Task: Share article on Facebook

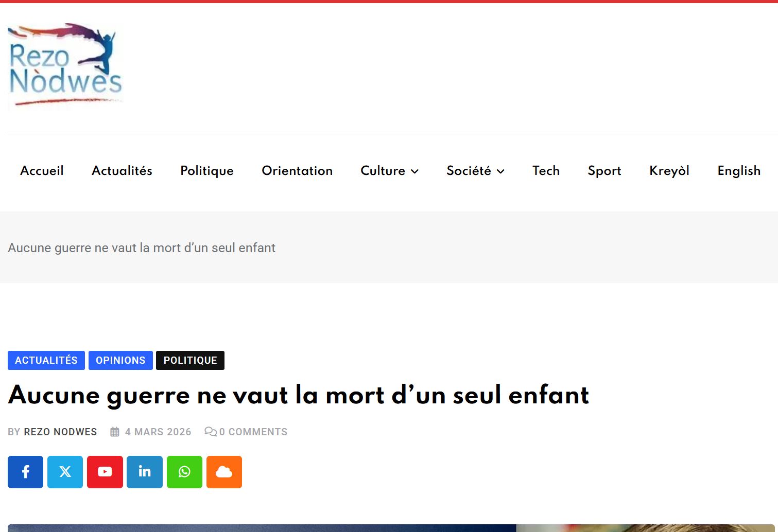Action: pyautogui.click(x=26, y=472)
